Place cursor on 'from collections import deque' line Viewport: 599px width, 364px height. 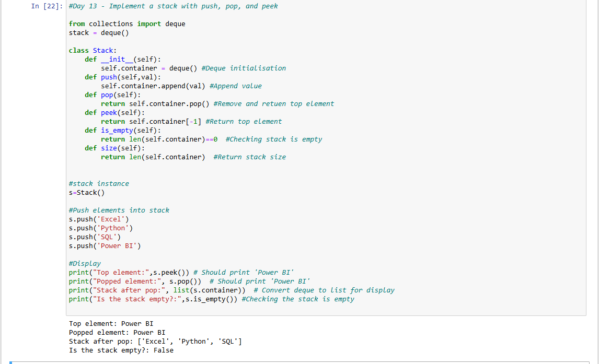point(127,24)
